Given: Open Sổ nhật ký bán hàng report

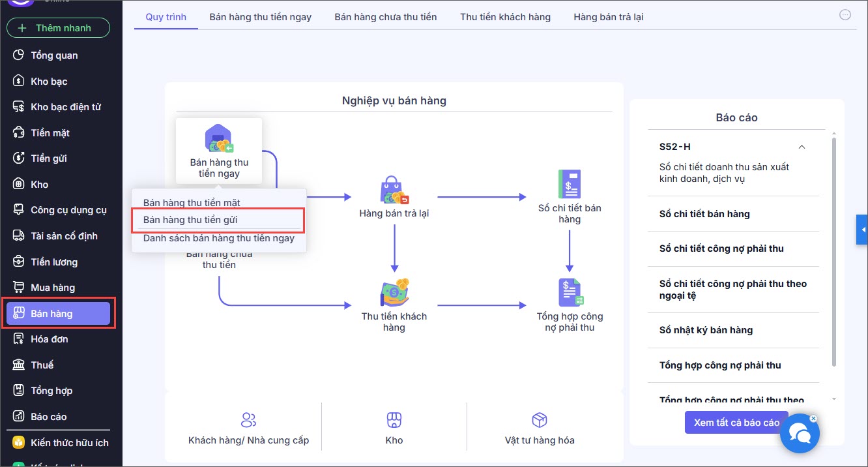Looking at the screenshot, I should click(x=706, y=330).
